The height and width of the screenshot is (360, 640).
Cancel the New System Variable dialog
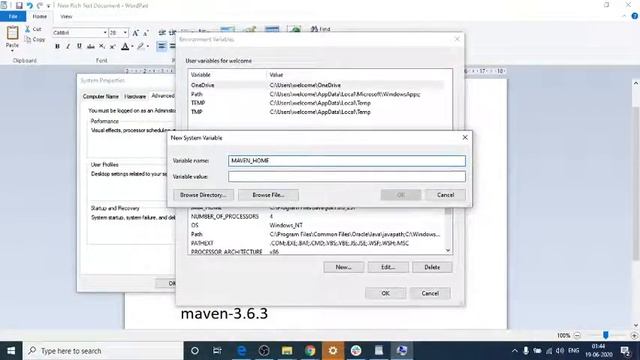[445, 195]
